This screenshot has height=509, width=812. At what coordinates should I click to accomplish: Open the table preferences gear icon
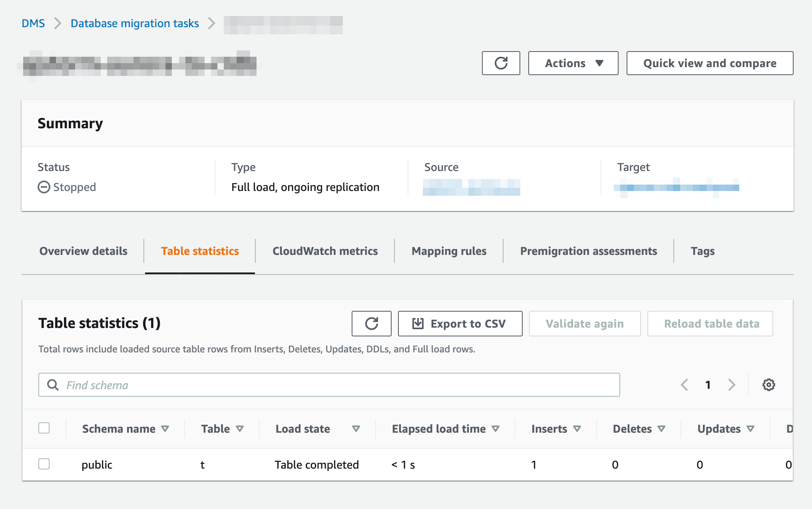coord(768,385)
